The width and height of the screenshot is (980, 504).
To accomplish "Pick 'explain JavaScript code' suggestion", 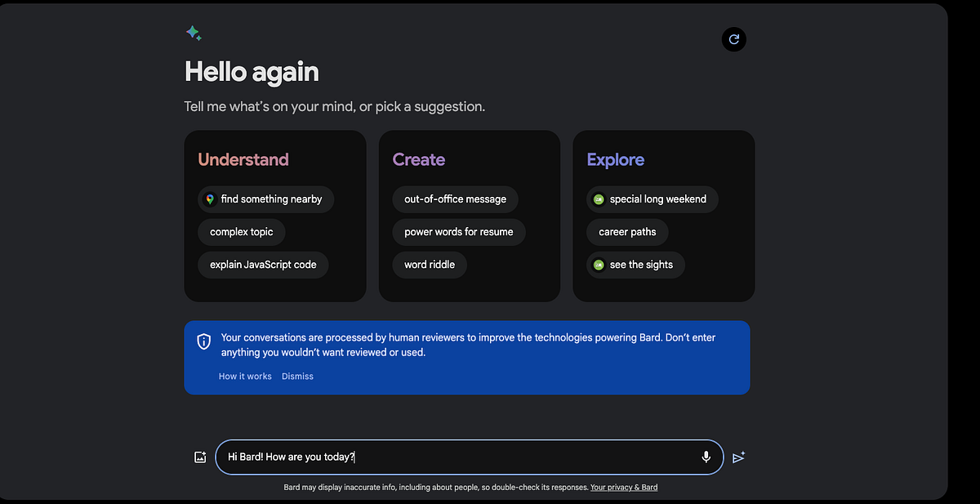I will click(x=263, y=265).
